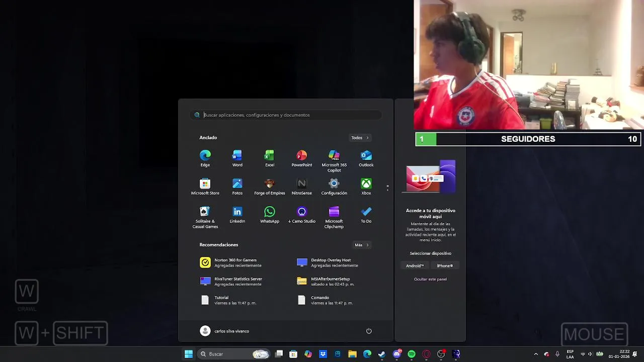This screenshot has height=362, width=644.
Task: Open Microsoft Store on the taskbar
Action: pyautogui.click(x=293, y=354)
